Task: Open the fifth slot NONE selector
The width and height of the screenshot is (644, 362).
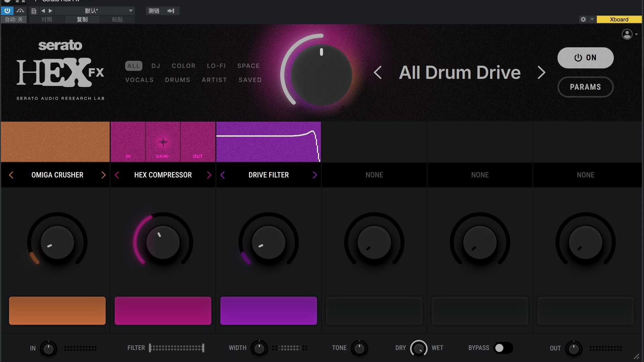Action: pyautogui.click(x=480, y=175)
